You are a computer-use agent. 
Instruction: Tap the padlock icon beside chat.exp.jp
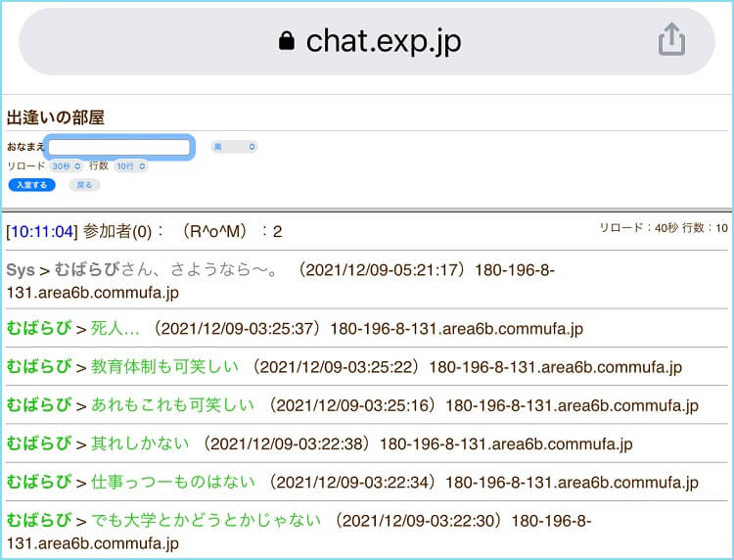287,41
